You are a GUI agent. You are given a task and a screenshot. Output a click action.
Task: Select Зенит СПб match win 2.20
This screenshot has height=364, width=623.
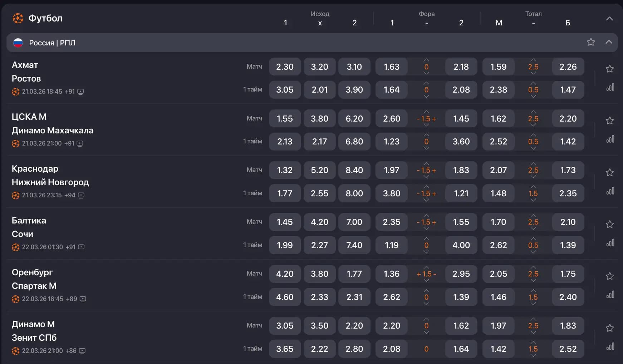point(354,326)
